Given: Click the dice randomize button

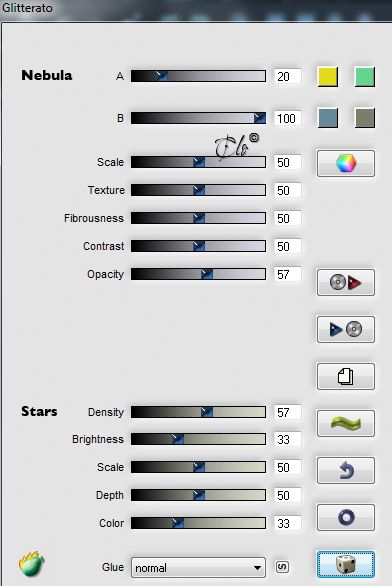Looking at the screenshot, I should pos(346,564).
